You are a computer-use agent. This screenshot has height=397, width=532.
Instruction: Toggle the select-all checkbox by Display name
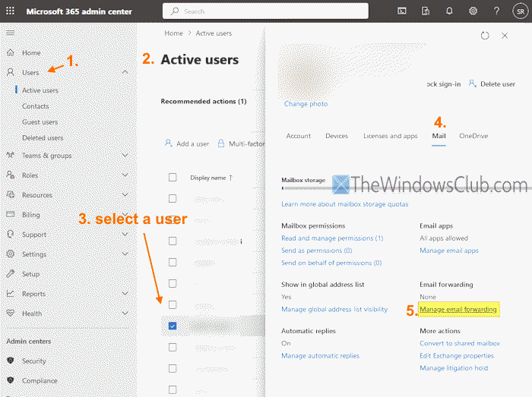pos(173,177)
